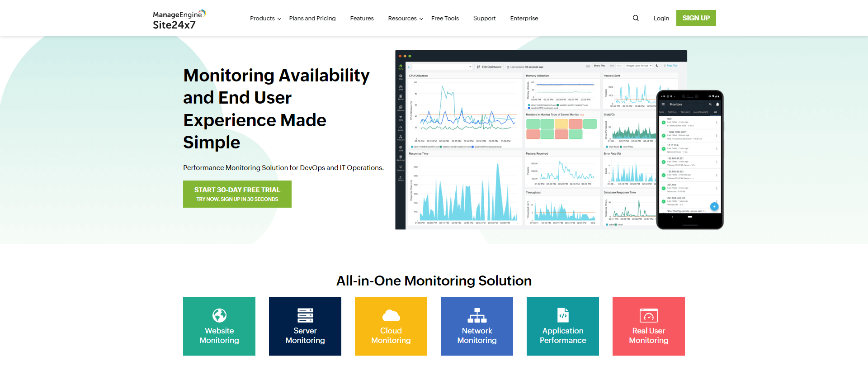Screen dimensions: 868x371
Task: Expand the Resources dropdown menu
Action: (406, 18)
